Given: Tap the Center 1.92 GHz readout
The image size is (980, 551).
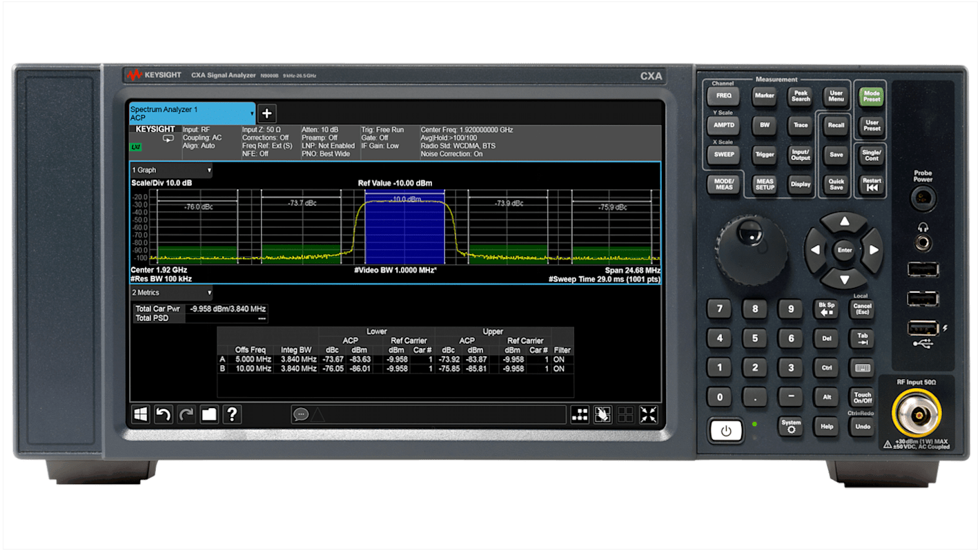Looking at the screenshot, I should [x=159, y=270].
